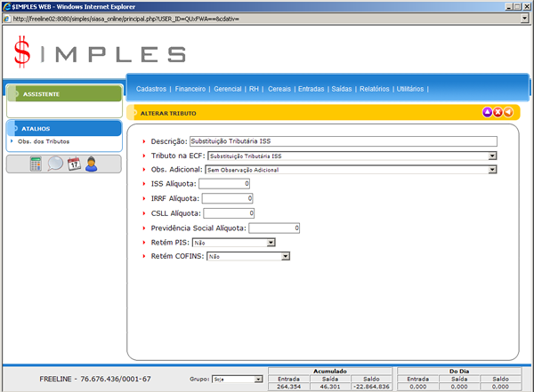
Task: Open the Financeiro menu
Action: click(190, 89)
